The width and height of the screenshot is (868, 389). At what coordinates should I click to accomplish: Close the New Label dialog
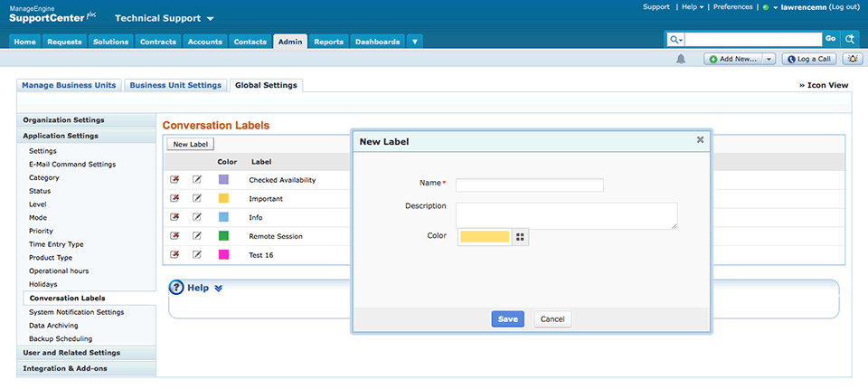(700, 140)
